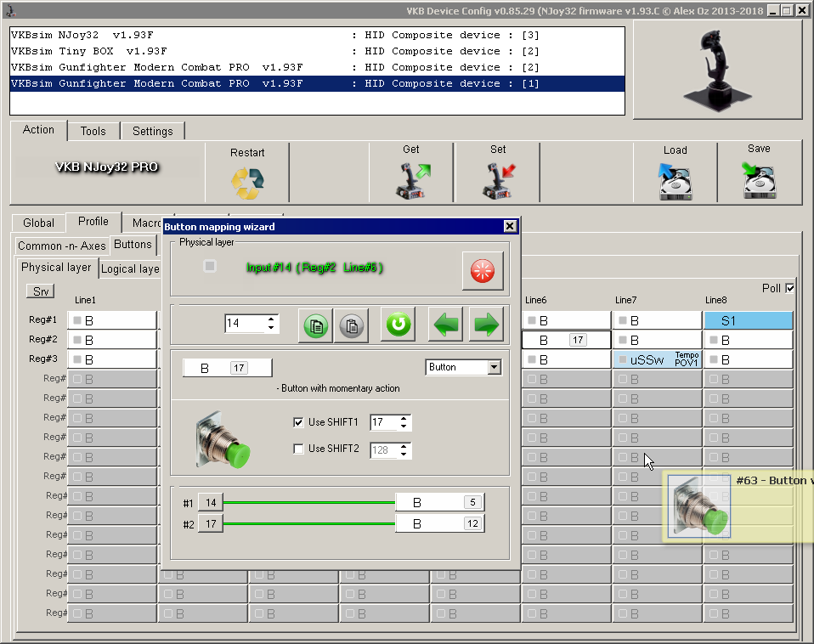Viewport: 814px width, 644px height.
Task: Click Reg#1 Line6 B cell
Action: (567, 320)
